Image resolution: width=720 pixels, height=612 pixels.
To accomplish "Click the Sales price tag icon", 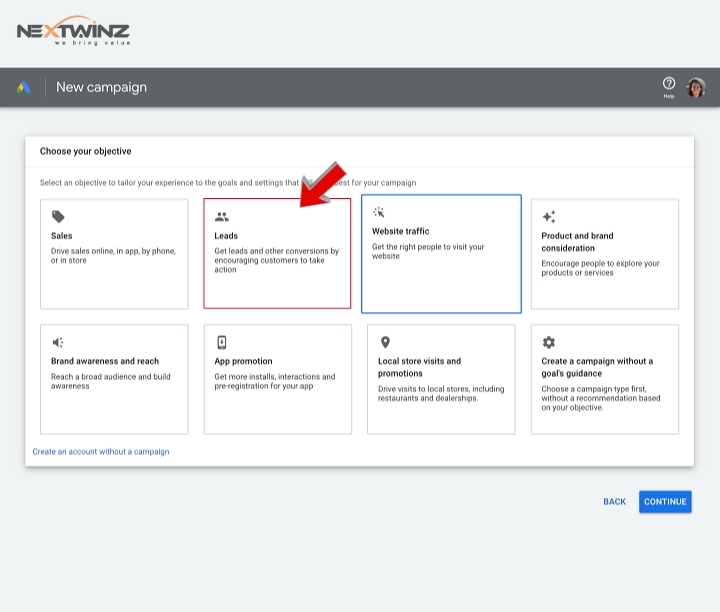I will (x=58, y=216).
